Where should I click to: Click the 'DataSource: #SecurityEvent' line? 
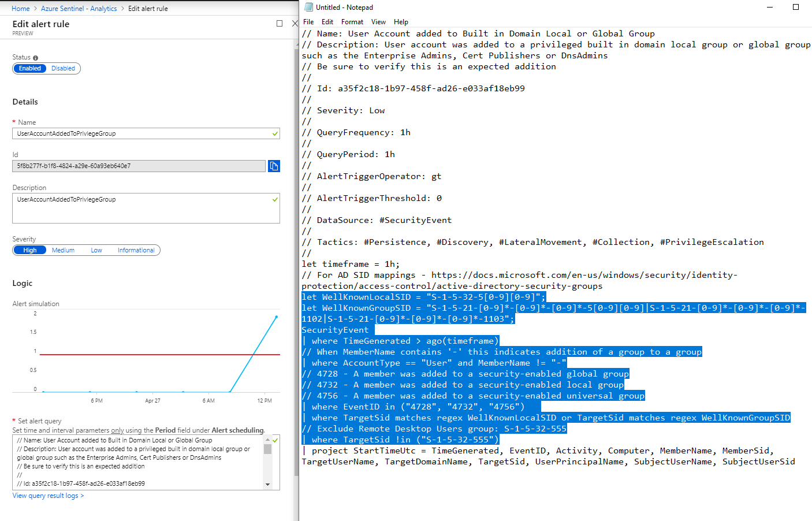[x=377, y=220]
